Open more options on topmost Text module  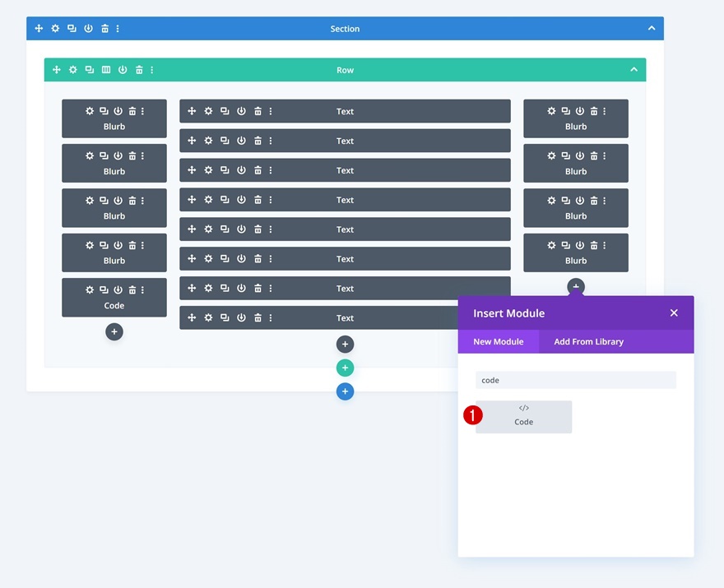[x=271, y=111]
